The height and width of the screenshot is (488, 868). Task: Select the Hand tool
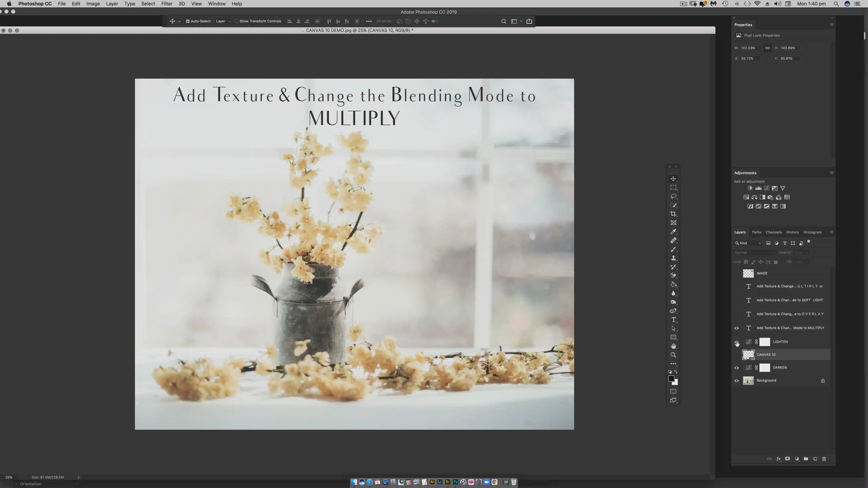(673, 346)
